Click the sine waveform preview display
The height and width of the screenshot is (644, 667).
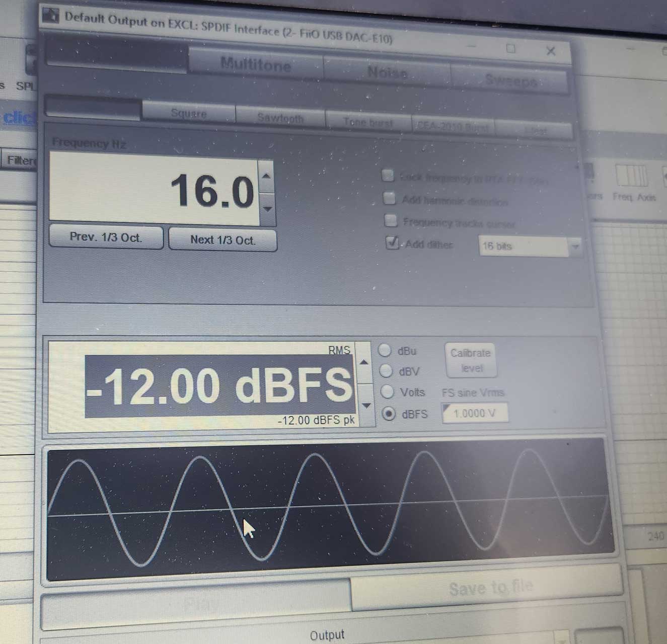[x=331, y=509]
